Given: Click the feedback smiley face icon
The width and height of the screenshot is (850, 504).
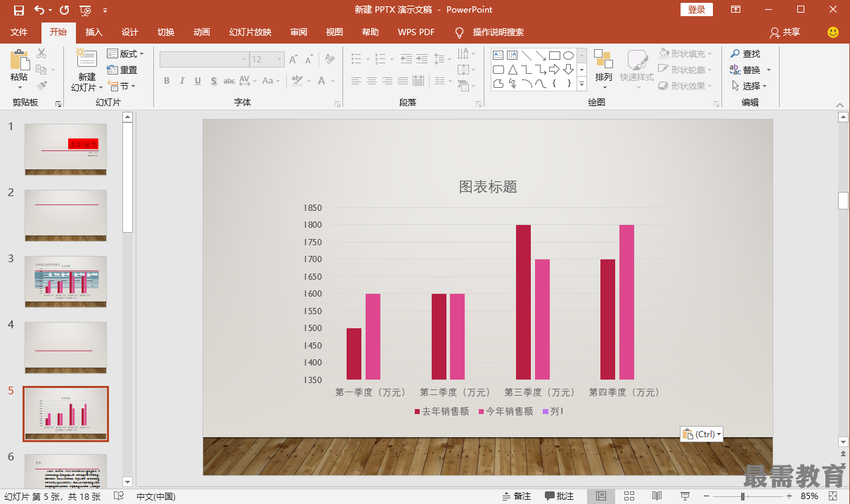Looking at the screenshot, I should coord(833,32).
